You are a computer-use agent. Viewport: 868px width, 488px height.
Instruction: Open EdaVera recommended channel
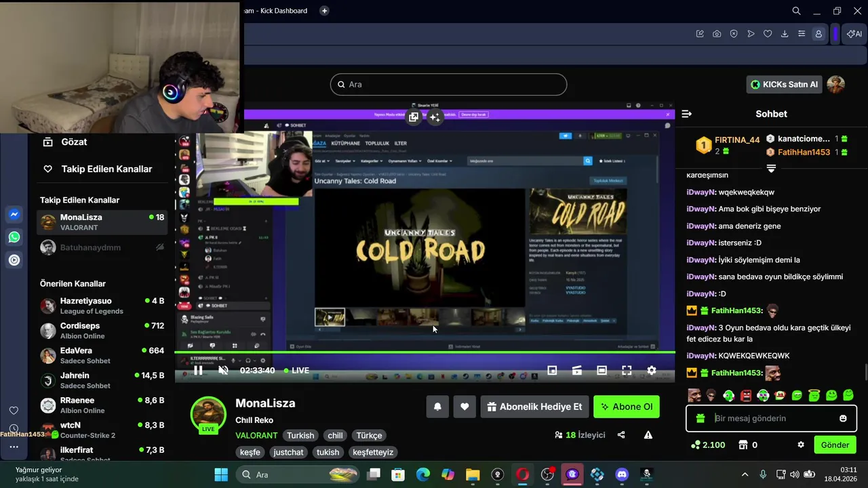tap(103, 356)
